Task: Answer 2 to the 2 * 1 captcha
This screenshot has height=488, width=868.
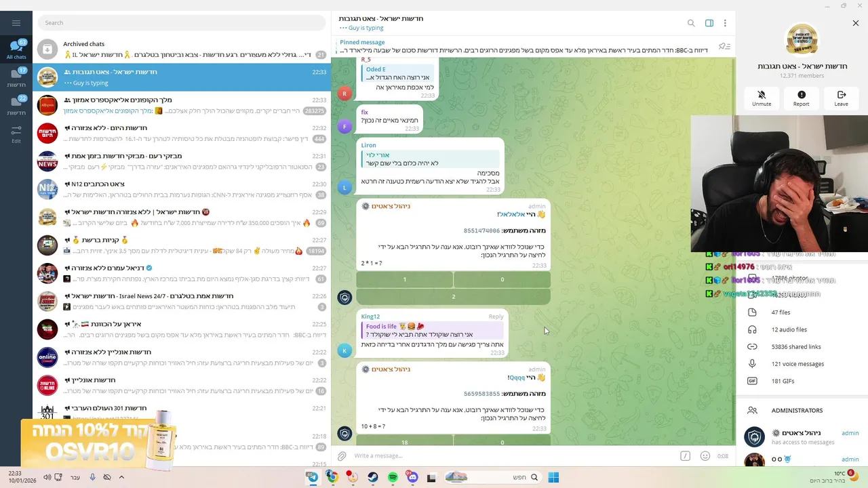Action: (x=454, y=296)
